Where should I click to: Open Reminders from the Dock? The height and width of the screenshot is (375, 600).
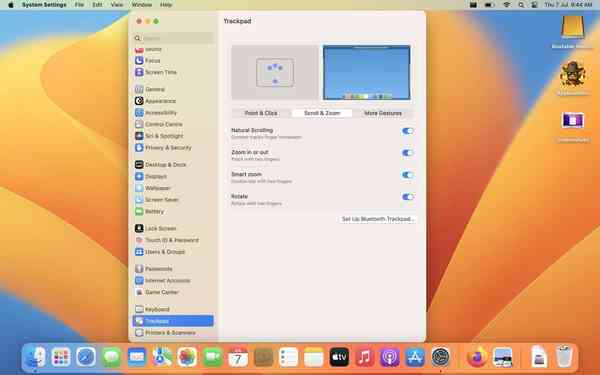(x=289, y=357)
